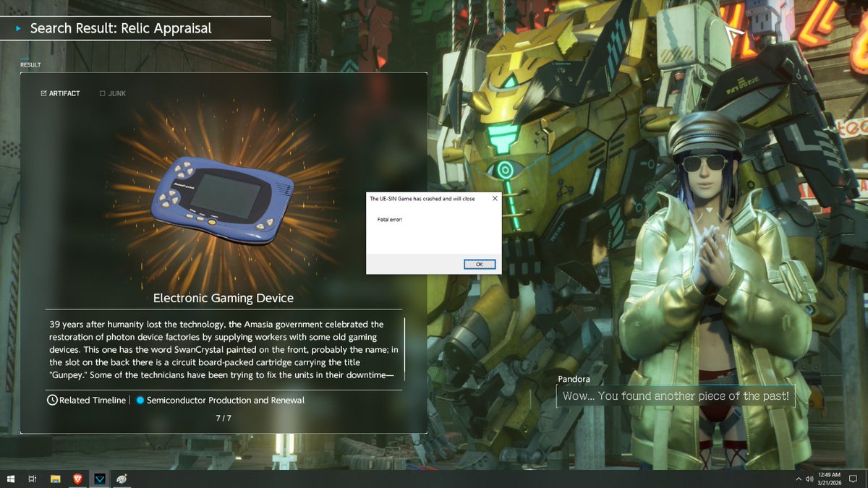
Task: Click the active game taskbar icon
Action: (x=99, y=479)
